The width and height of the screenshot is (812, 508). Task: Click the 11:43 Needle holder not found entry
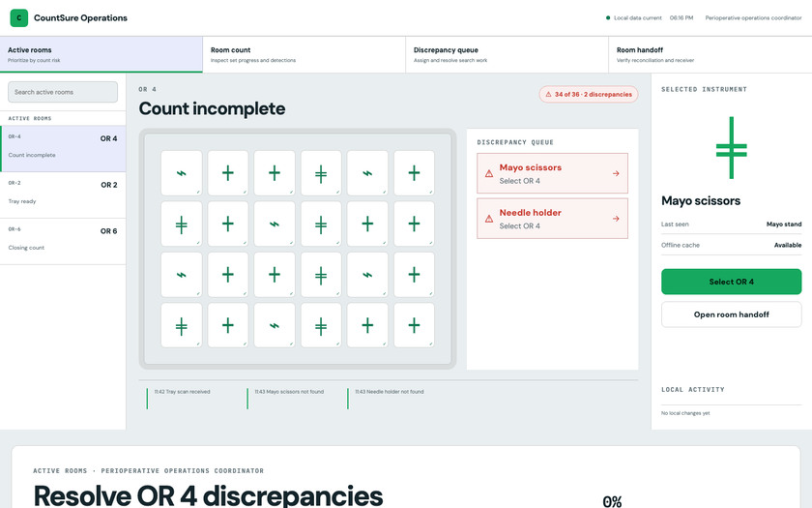coord(389,392)
